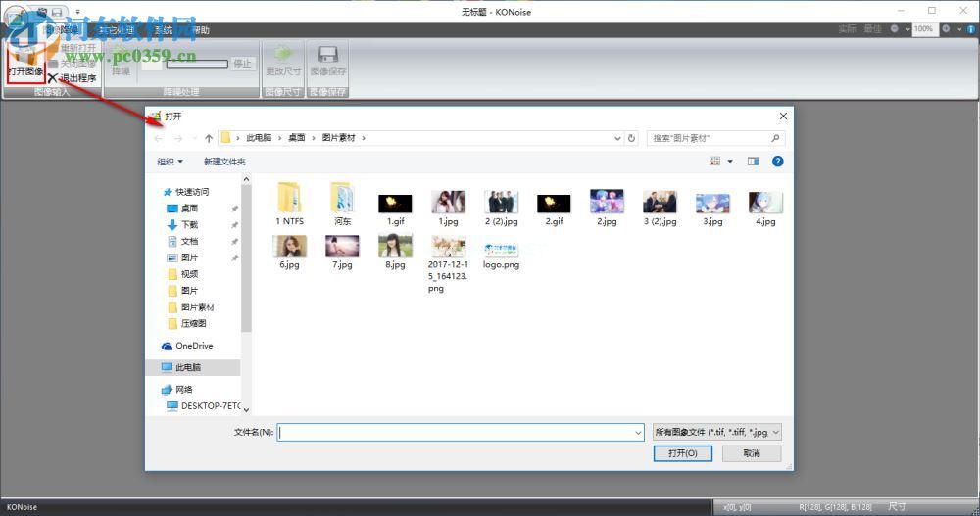The image size is (980, 516).
Task: Open the view mode dropdown arrow
Action: (x=730, y=162)
